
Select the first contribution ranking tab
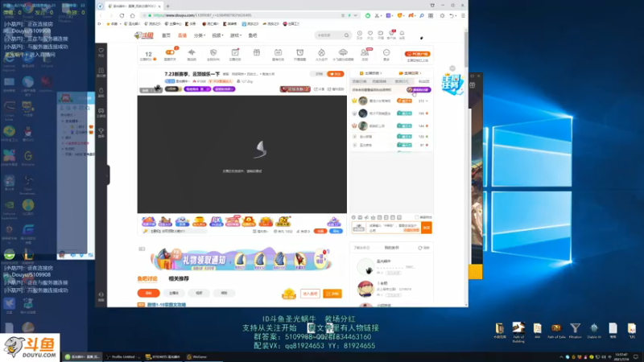(359, 81)
